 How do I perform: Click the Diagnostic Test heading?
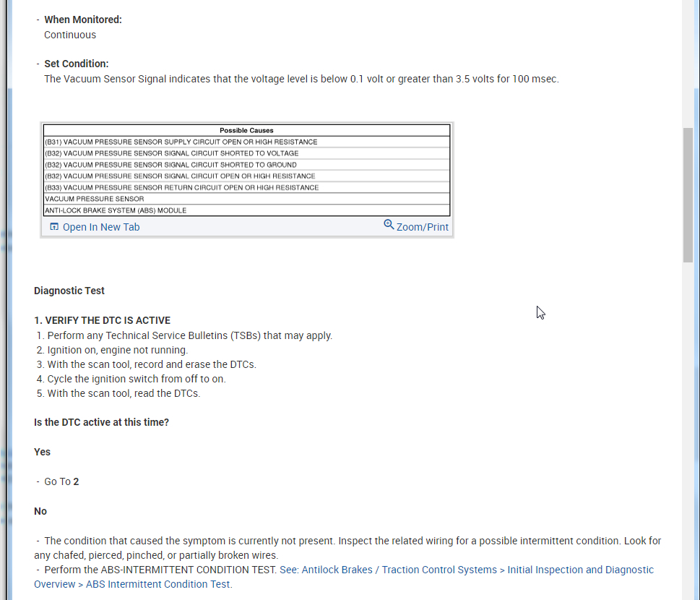[x=69, y=291]
